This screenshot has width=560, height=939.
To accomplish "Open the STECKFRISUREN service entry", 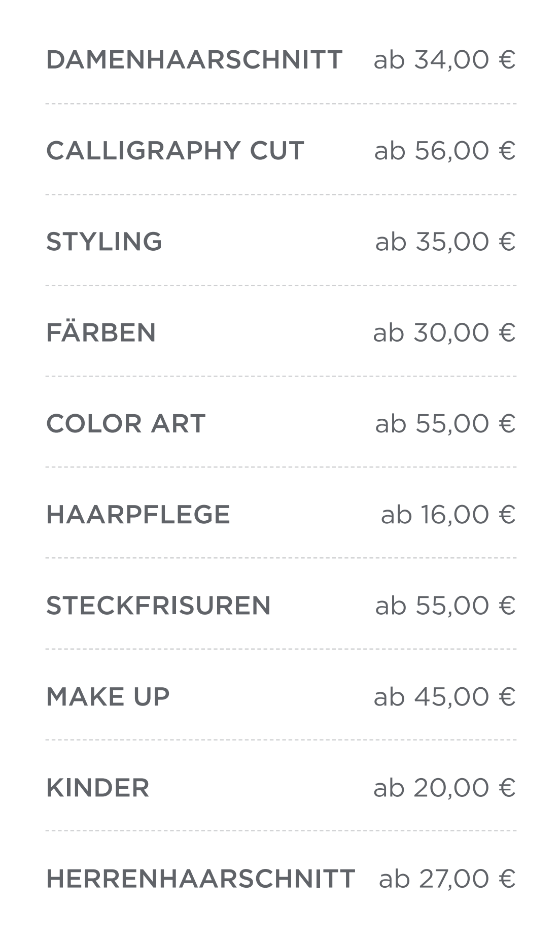I will point(158,606).
